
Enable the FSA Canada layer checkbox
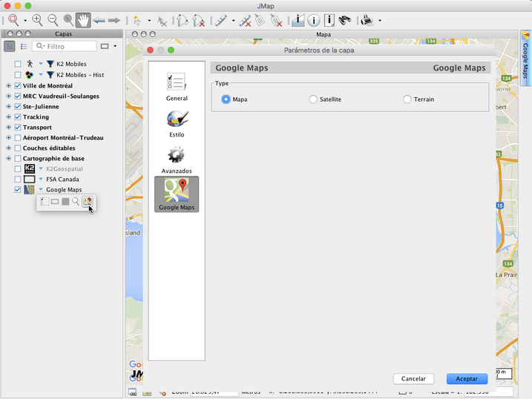18,179
